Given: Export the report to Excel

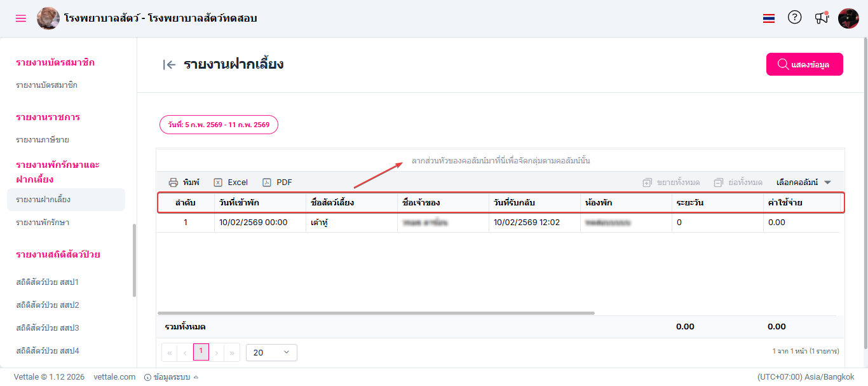Looking at the screenshot, I should [x=231, y=182].
